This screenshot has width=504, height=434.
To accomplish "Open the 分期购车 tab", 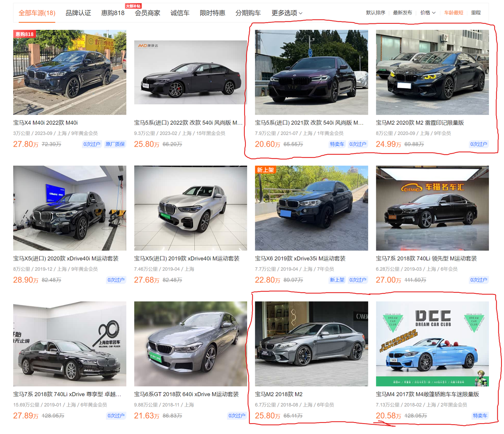I will click(x=248, y=13).
